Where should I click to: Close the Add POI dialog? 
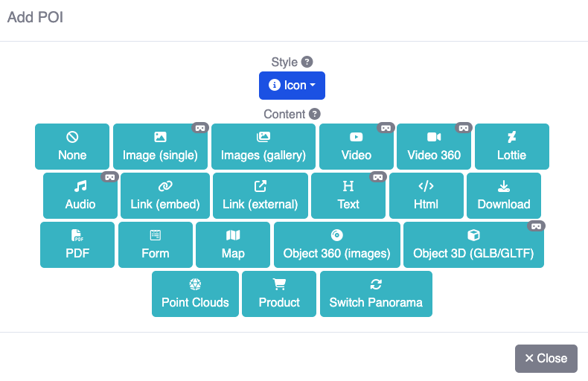pyautogui.click(x=546, y=359)
